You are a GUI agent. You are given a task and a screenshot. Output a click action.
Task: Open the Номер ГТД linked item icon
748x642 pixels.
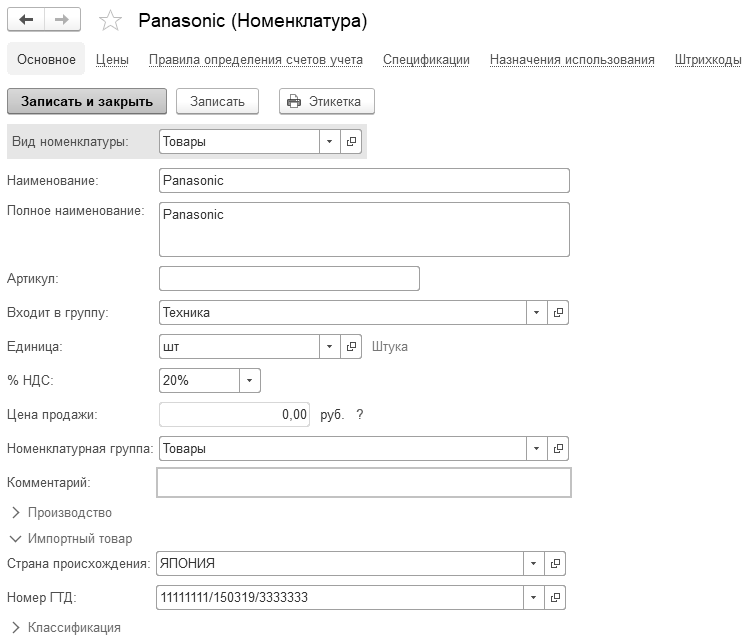(x=555, y=597)
